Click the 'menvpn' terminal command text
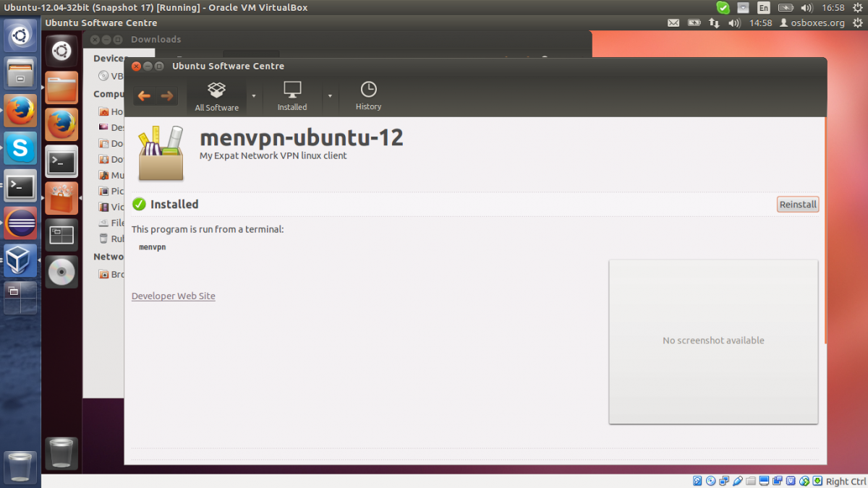The height and width of the screenshot is (488, 868). pos(152,247)
